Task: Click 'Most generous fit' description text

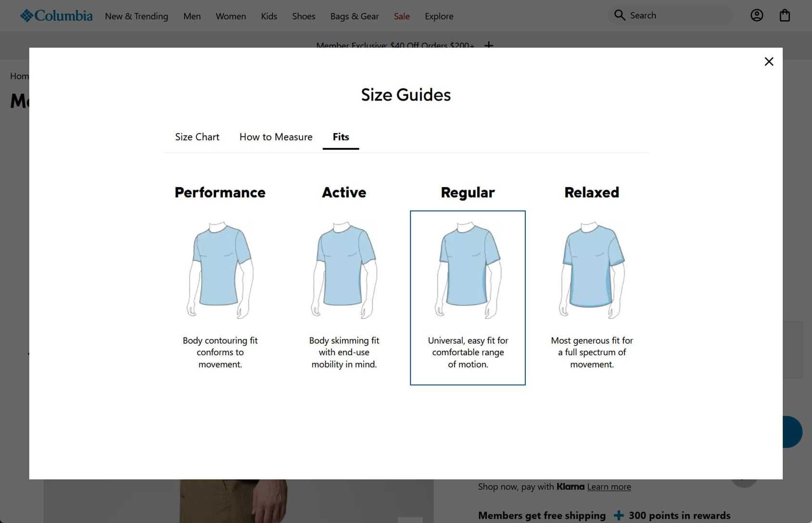Action: coord(592,352)
